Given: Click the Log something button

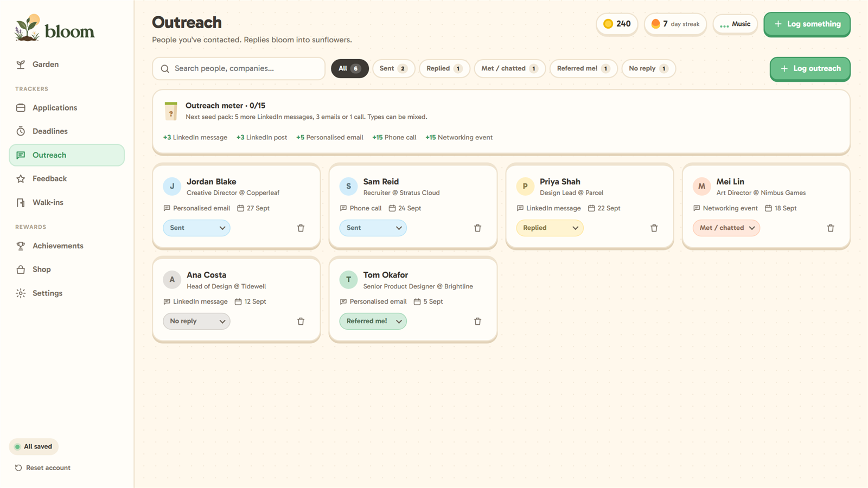Looking at the screenshot, I should [807, 24].
